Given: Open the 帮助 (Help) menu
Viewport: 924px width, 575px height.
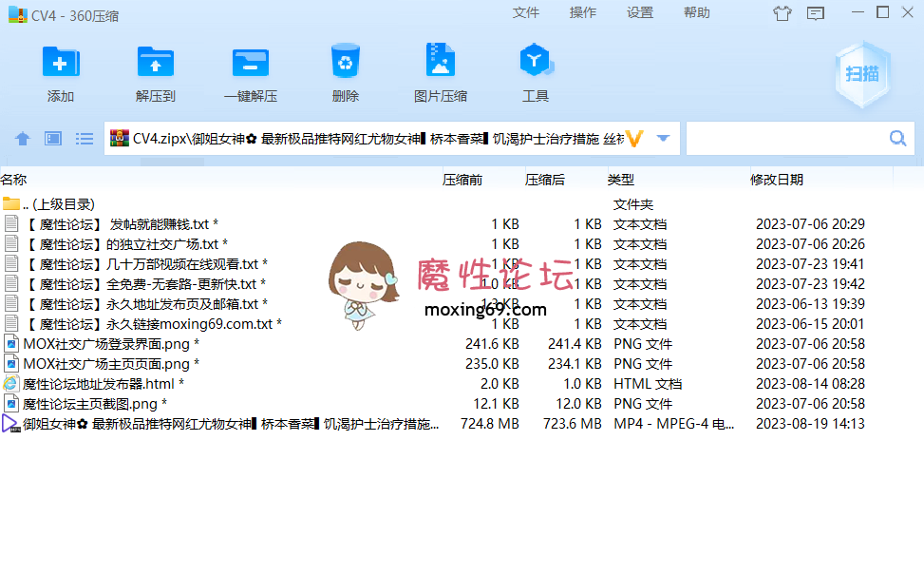Looking at the screenshot, I should point(696,13).
